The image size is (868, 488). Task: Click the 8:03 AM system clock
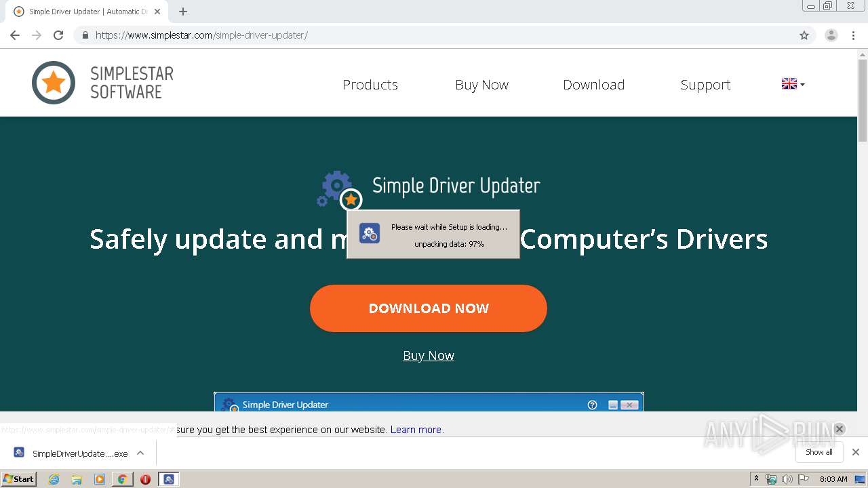pyautogui.click(x=833, y=479)
